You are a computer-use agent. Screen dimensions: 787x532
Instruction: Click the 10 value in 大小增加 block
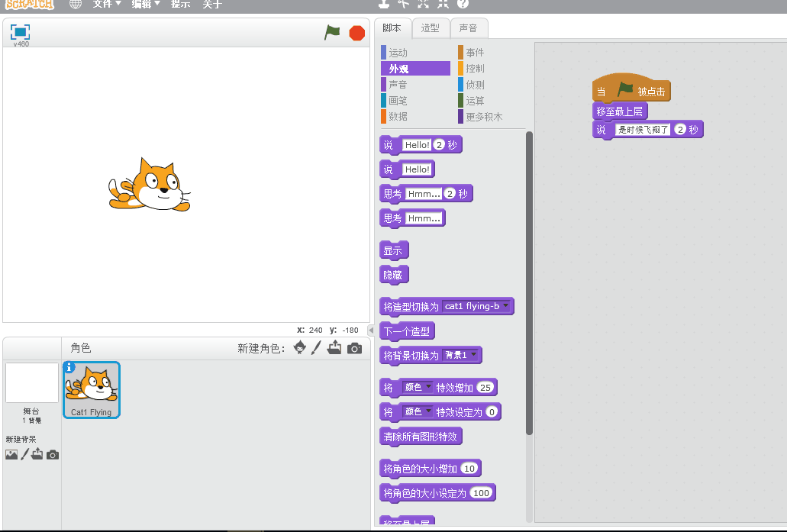pos(469,469)
